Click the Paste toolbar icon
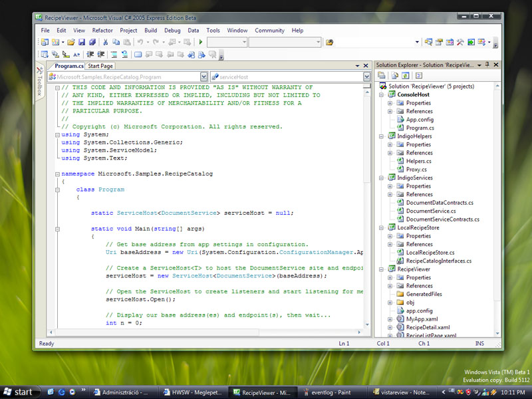 pyautogui.click(x=126, y=42)
